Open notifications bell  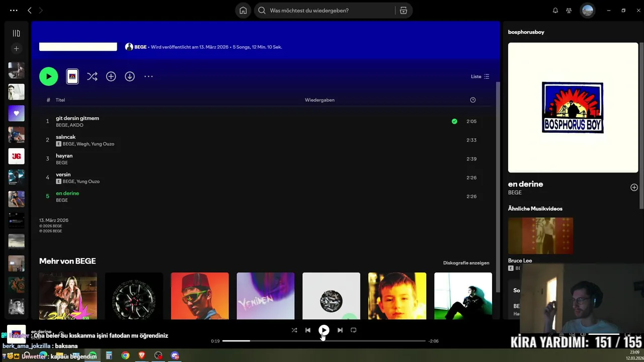[x=555, y=10]
